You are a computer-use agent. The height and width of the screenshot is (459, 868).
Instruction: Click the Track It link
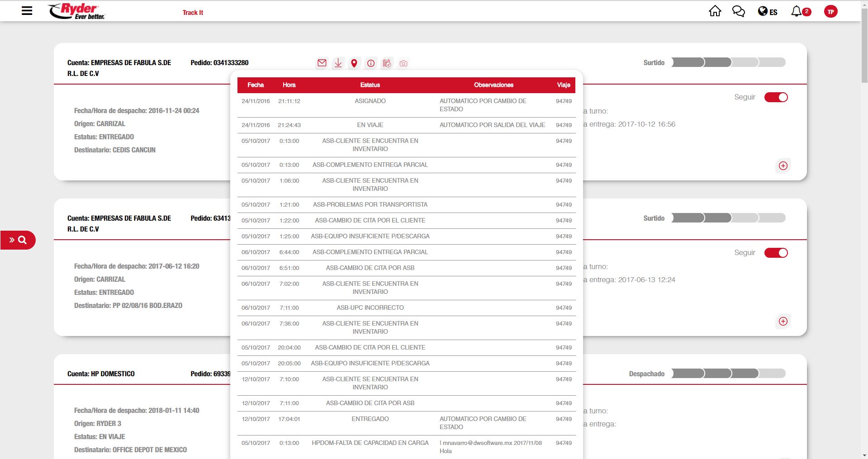pos(193,13)
